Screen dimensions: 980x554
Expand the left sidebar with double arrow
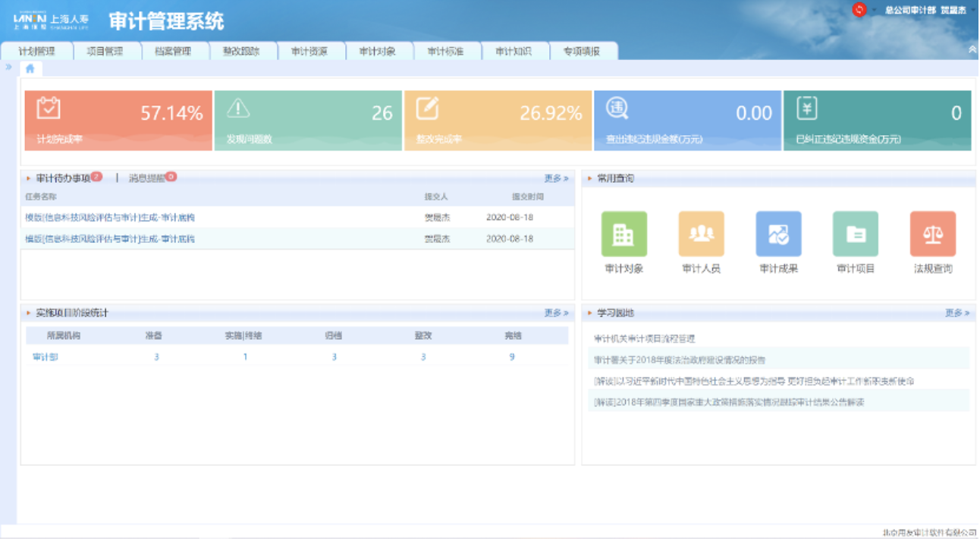(x=8, y=68)
